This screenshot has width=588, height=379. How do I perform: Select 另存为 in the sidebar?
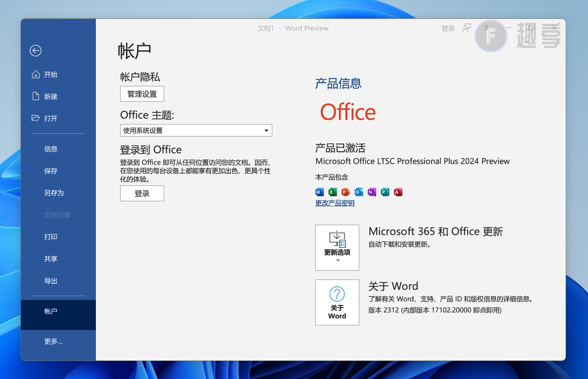click(58, 193)
